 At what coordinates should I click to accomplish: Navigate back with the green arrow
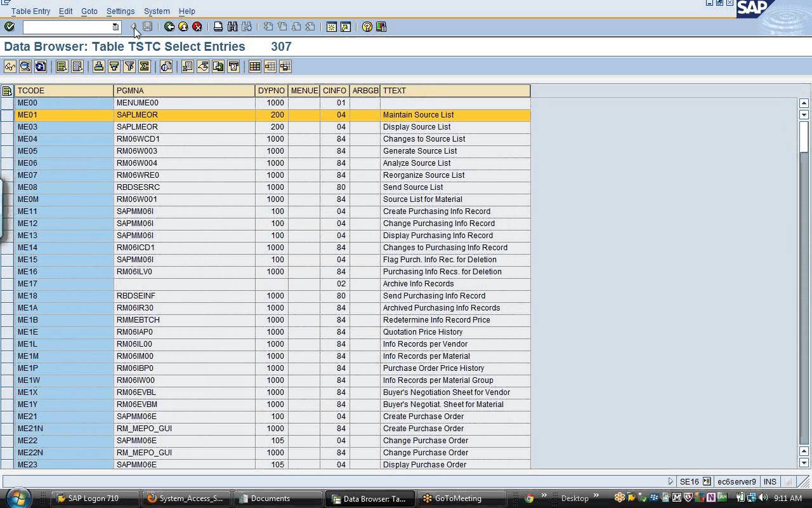tap(169, 27)
